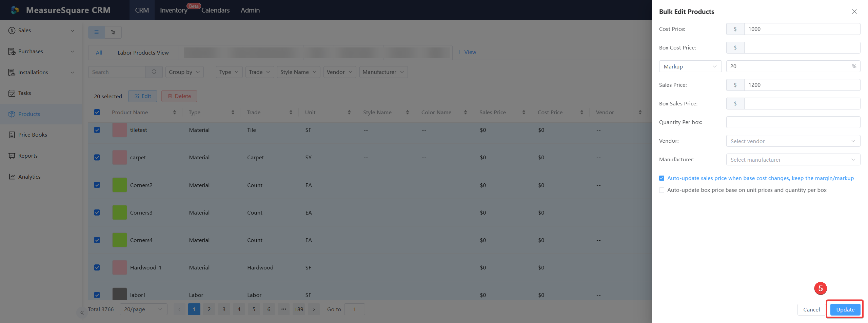Open the Admin top menu
Viewport: 868px width, 323px height.
click(x=250, y=10)
